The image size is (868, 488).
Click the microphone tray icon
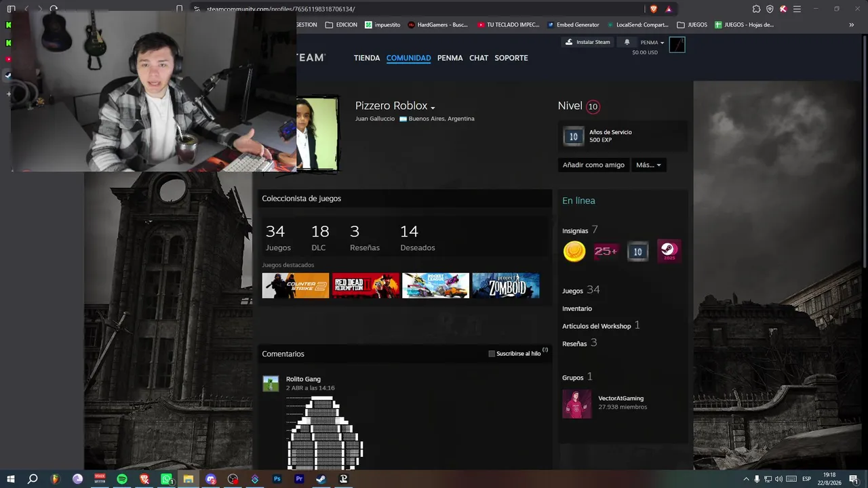coord(757,479)
